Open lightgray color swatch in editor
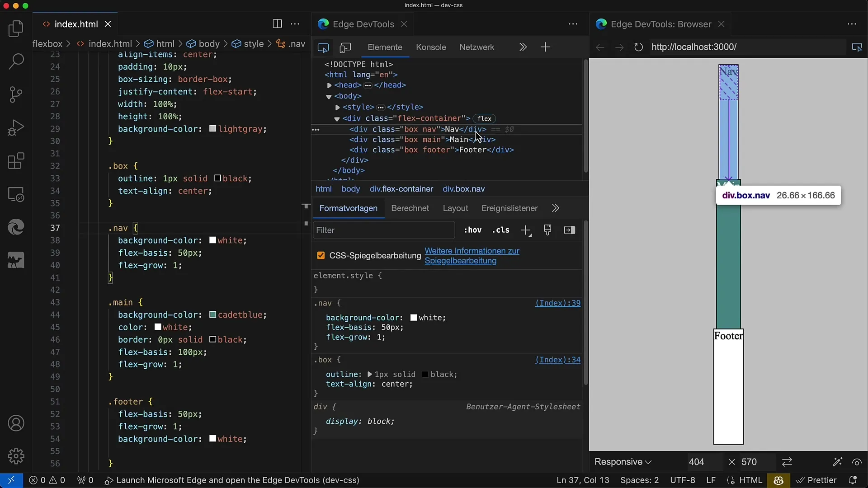Screen dimensions: 868x488 click(x=212, y=129)
